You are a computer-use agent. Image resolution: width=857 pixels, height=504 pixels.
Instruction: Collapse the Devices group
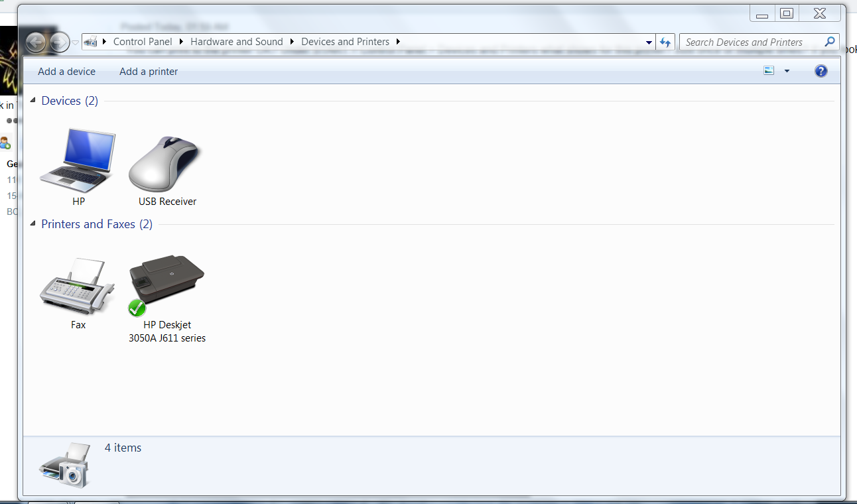33,101
